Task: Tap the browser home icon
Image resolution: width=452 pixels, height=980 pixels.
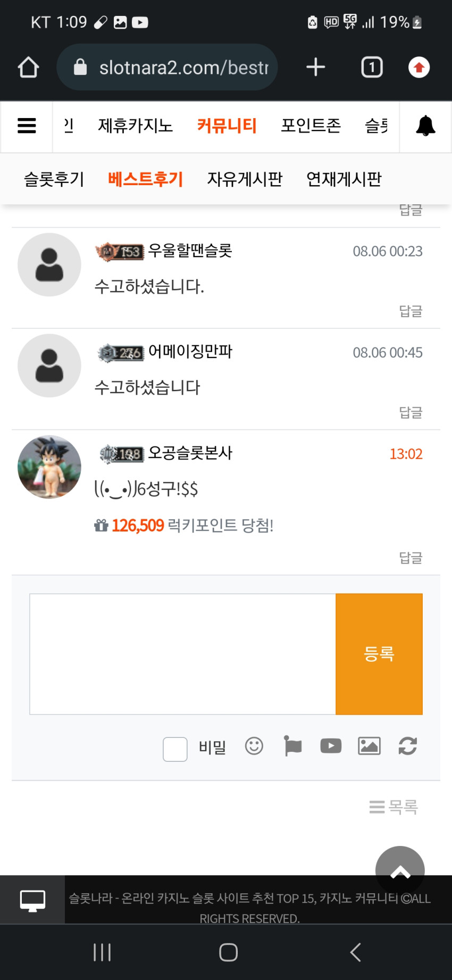Action: (x=28, y=68)
